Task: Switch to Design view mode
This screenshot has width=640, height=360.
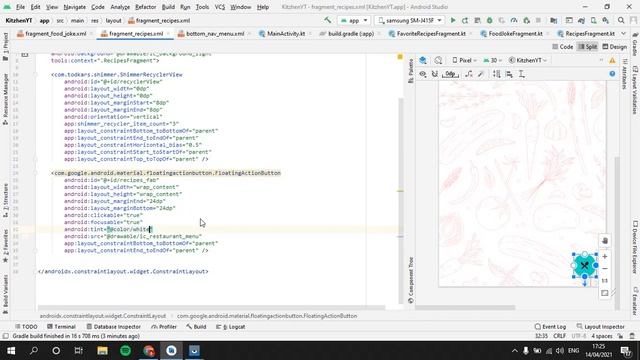Action: (615, 47)
